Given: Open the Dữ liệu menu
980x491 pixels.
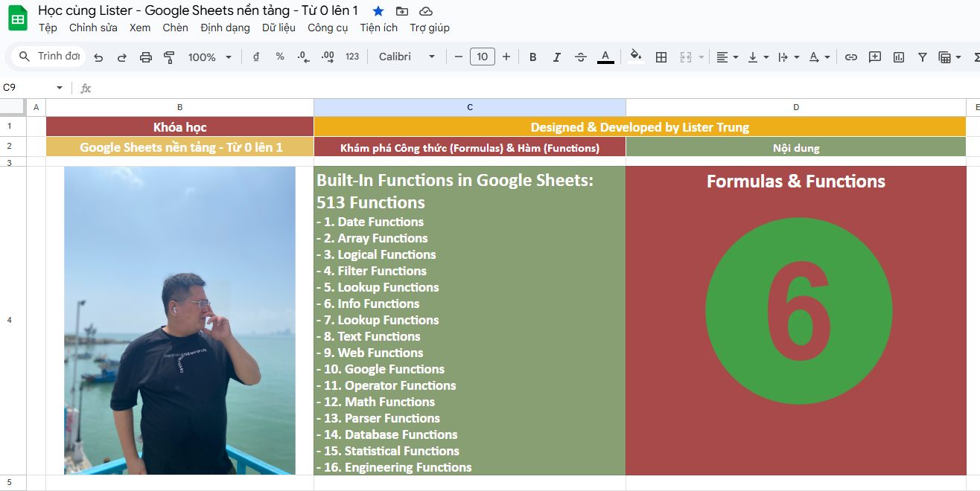Looking at the screenshot, I should (x=279, y=28).
